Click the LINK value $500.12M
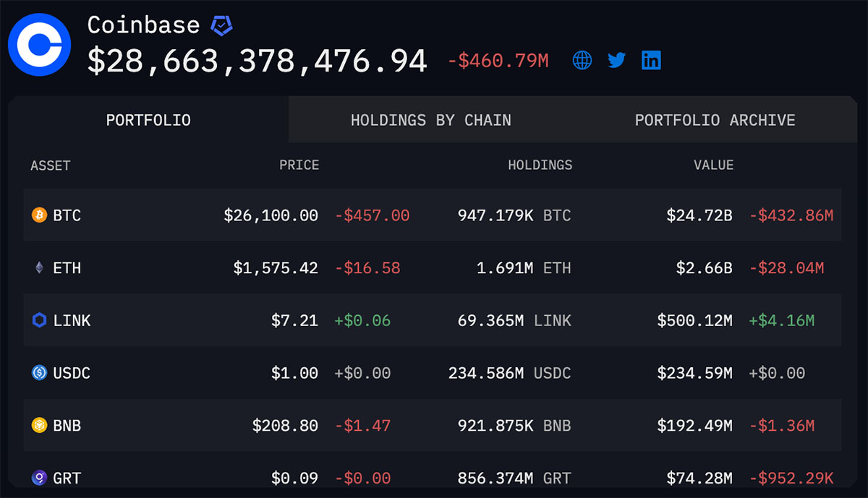This screenshot has width=868, height=498. coord(695,320)
